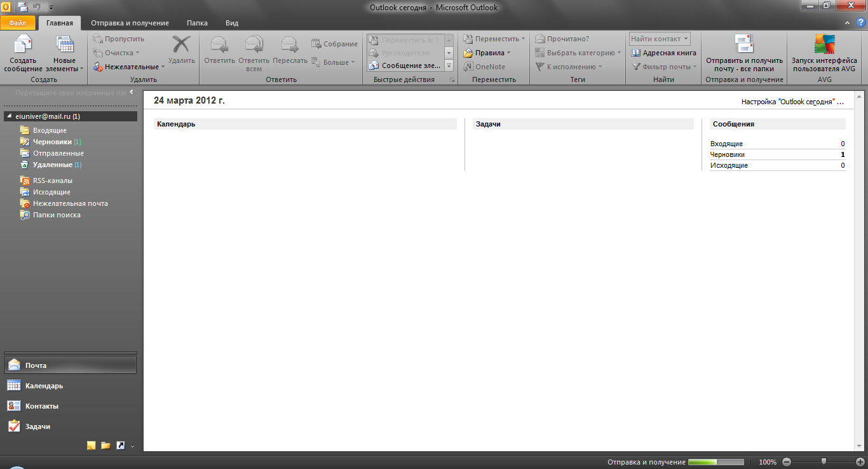Click the zoom in plus button
The image size is (868, 469).
click(x=860, y=462)
